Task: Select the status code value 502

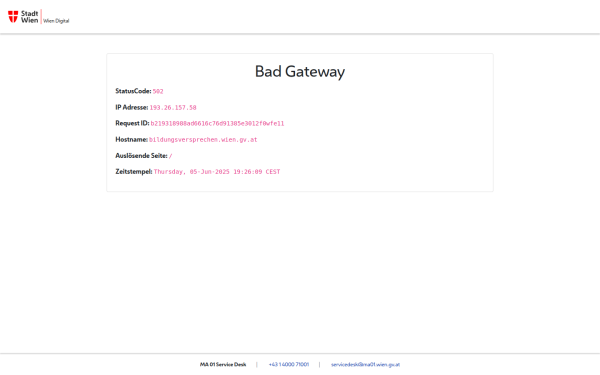Action: coord(158,91)
